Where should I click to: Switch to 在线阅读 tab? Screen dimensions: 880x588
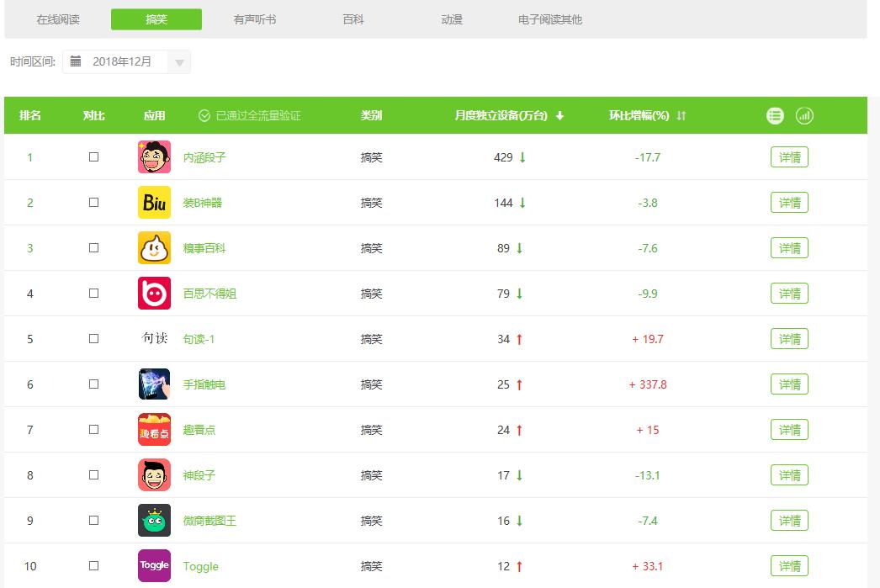coord(58,19)
